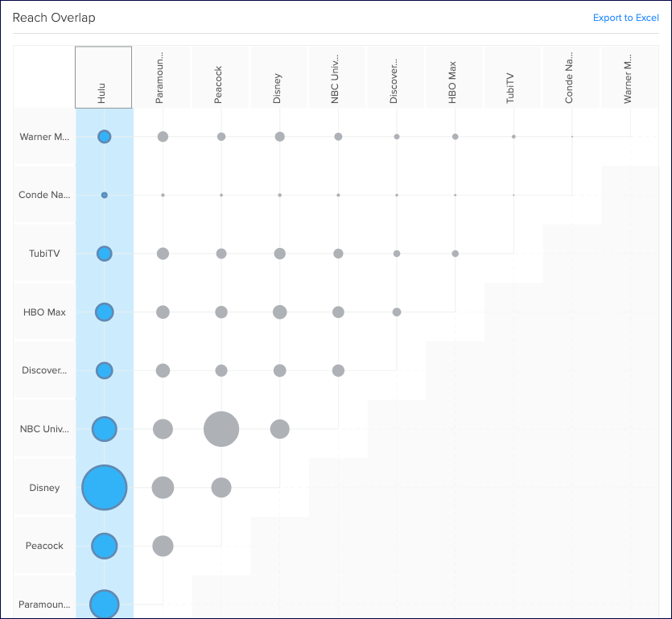Select the Paramoun... column header
The image size is (672, 619).
tap(162, 77)
